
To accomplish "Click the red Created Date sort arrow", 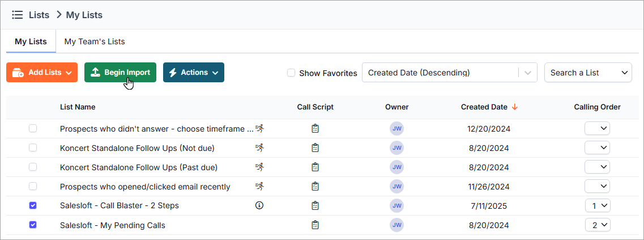I will coord(515,107).
